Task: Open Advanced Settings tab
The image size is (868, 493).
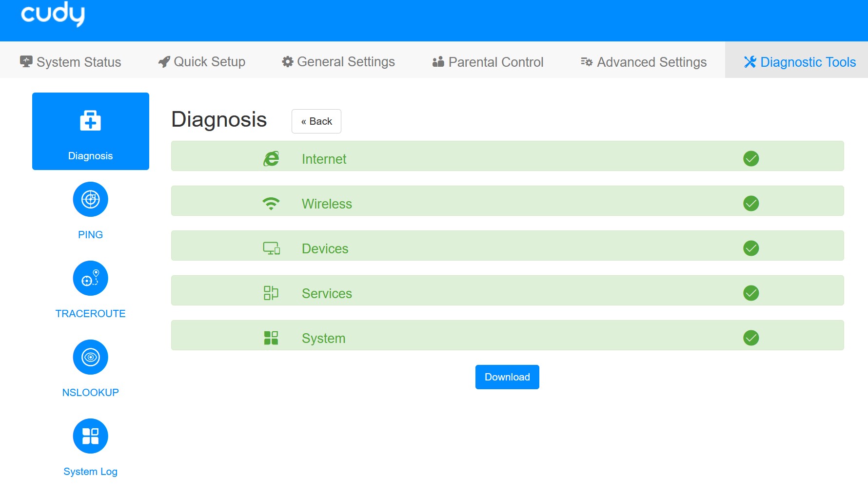Action: (644, 62)
